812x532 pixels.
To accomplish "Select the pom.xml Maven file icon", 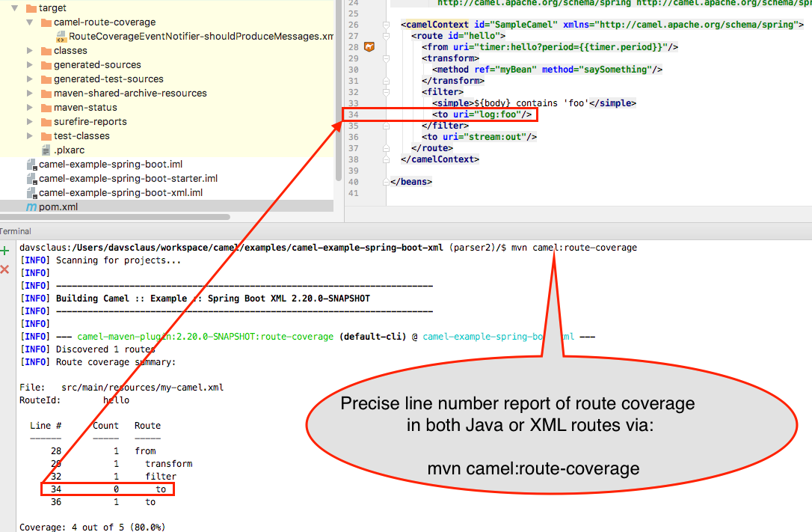I will click(x=31, y=207).
